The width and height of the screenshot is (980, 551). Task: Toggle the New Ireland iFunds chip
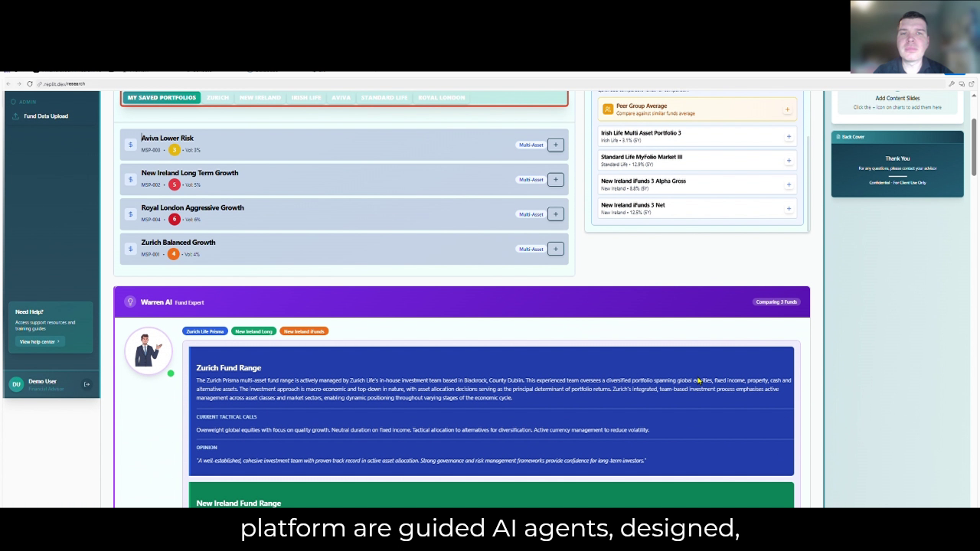coord(304,331)
